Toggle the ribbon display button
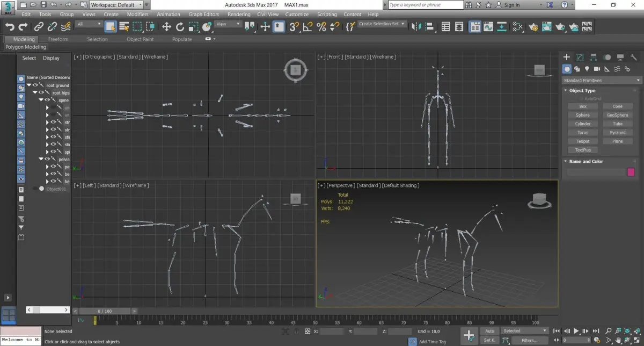 (x=475, y=26)
